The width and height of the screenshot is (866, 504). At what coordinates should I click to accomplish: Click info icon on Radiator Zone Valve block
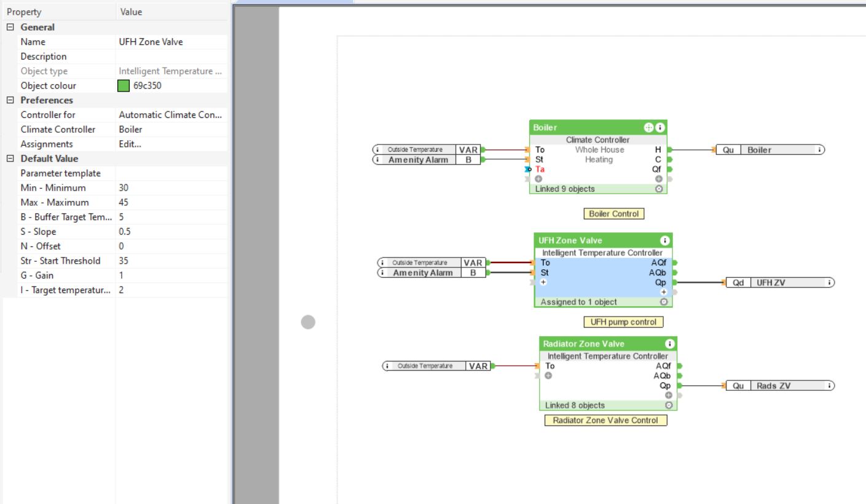tap(669, 344)
